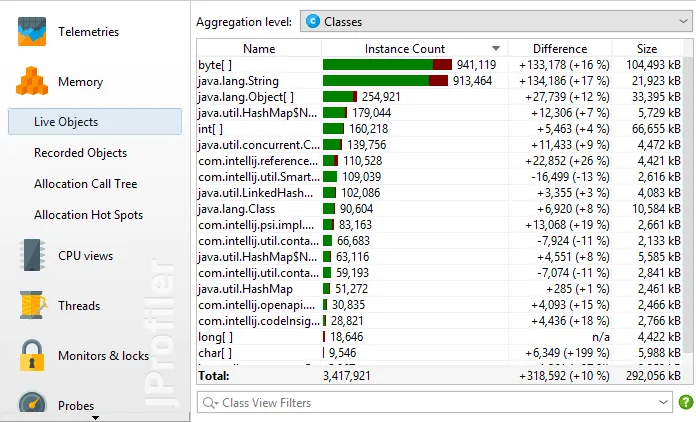Sort by the Name column header

point(259,48)
